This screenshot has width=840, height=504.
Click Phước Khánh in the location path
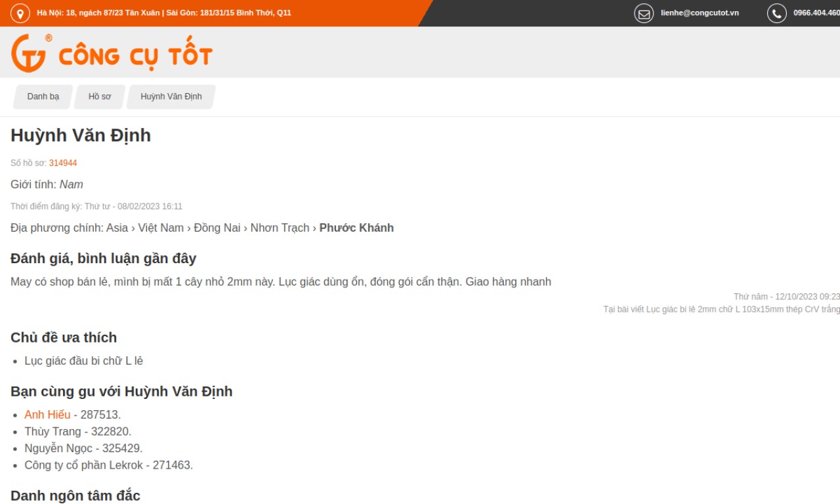(356, 228)
